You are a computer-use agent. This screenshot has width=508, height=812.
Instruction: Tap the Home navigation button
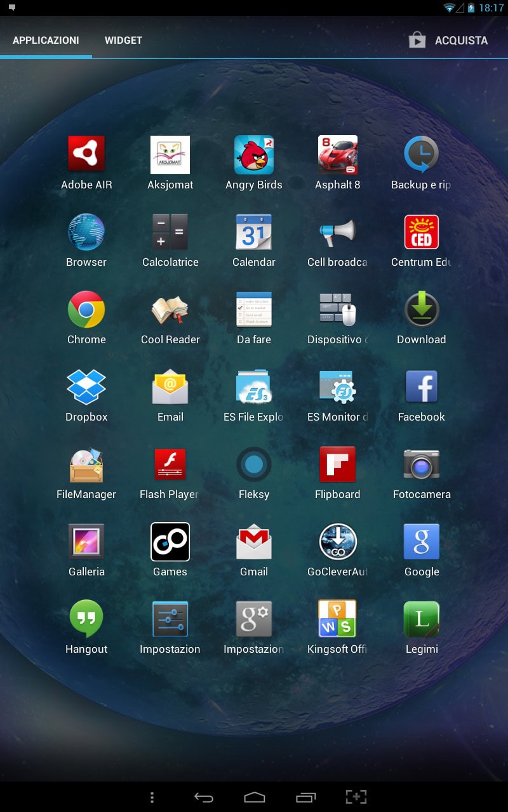254,797
